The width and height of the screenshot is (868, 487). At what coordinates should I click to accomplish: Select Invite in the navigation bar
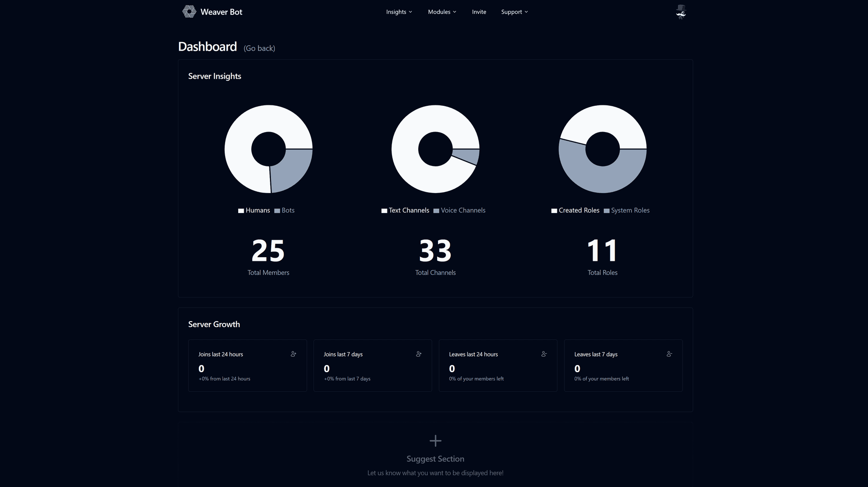point(479,12)
